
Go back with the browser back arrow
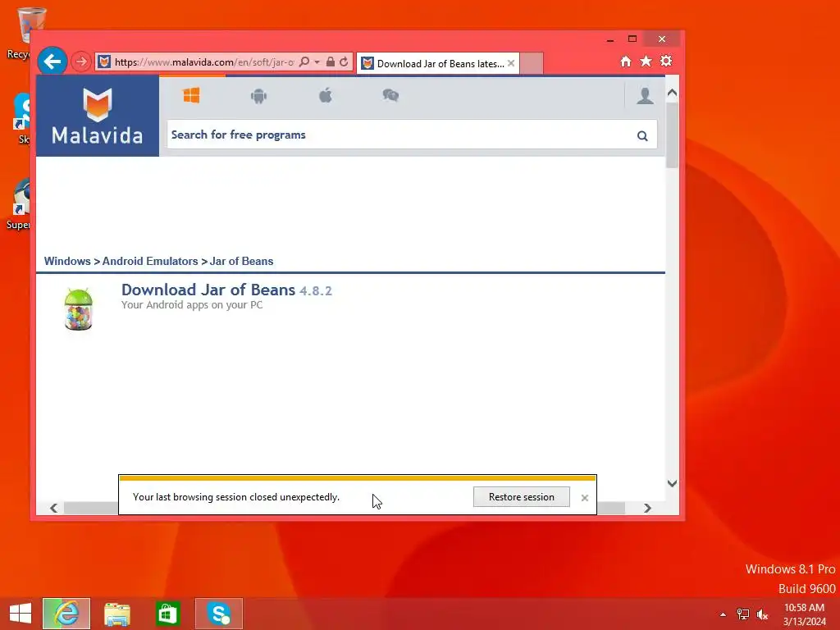pos(52,62)
